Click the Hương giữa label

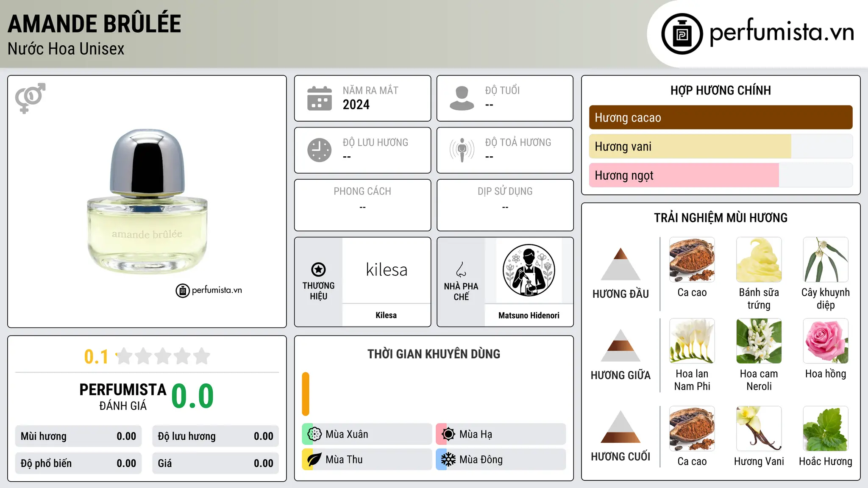click(x=620, y=375)
